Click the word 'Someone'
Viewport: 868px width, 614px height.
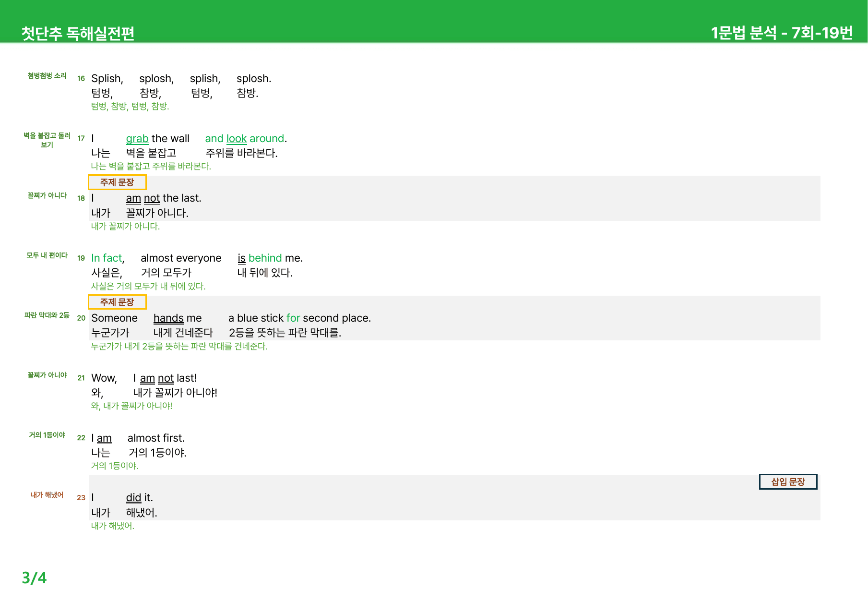click(114, 318)
